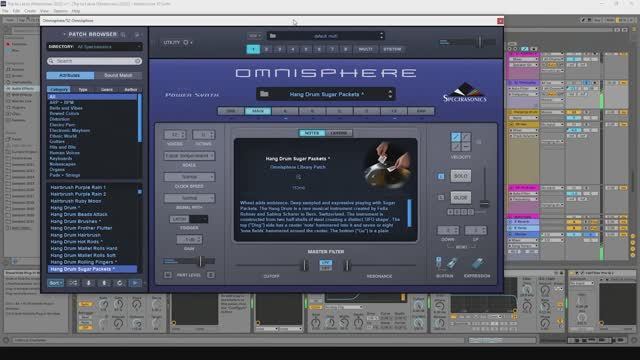The image size is (640, 360).
Task: Toggle the solo box right of Part Level
Action: pos(211,275)
